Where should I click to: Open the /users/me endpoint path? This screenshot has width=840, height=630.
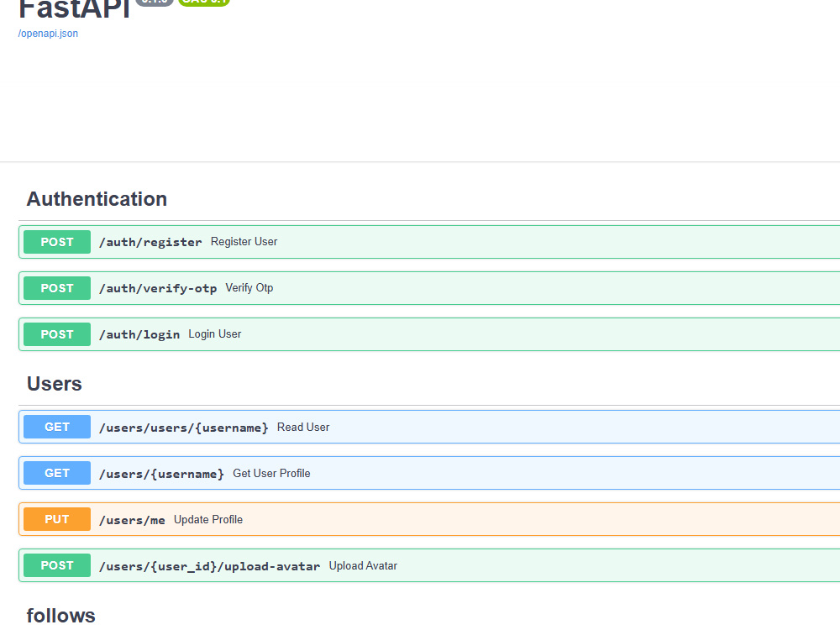tap(133, 520)
